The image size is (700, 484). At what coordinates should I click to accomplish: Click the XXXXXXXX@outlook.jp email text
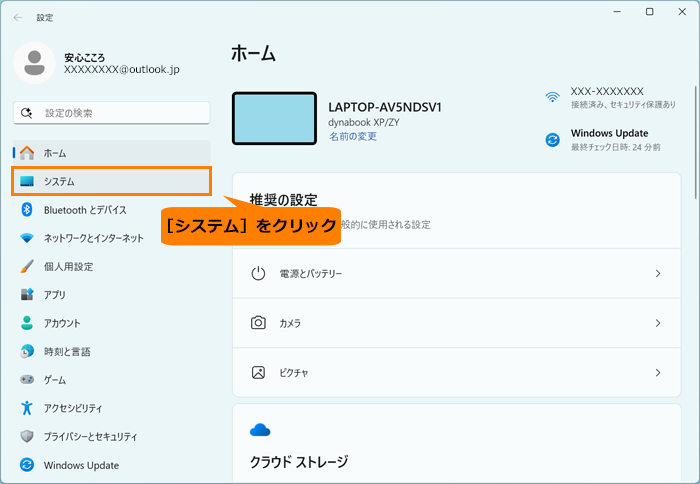click(x=122, y=70)
